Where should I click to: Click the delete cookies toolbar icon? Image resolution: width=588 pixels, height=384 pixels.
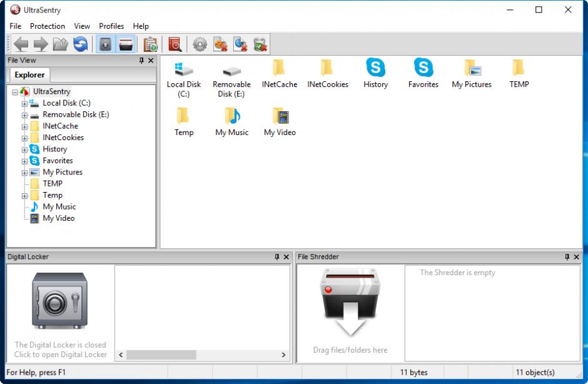click(x=220, y=44)
